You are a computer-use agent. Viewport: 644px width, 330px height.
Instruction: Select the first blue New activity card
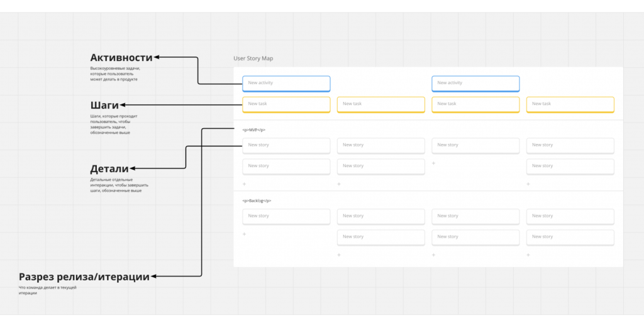click(x=286, y=83)
